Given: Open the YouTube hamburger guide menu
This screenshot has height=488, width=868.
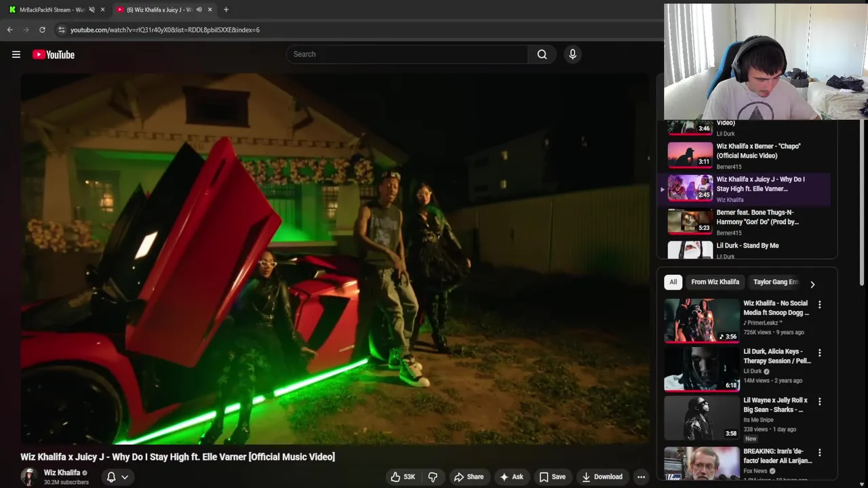Looking at the screenshot, I should 16,54.
